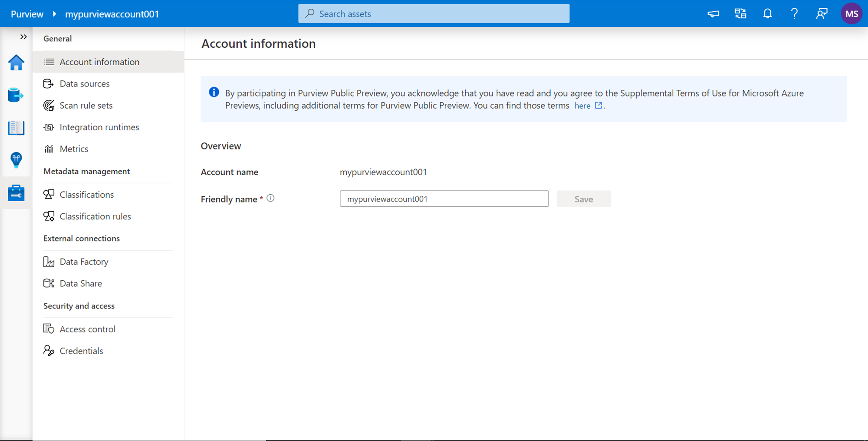Open Classification rules in Metadata management
Screen dimensions: 868x441
click(x=95, y=216)
